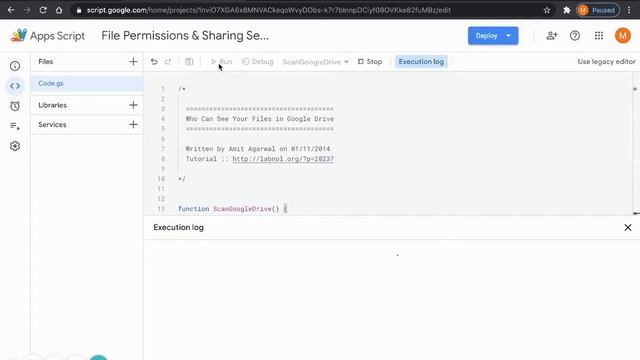The width and height of the screenshot is (640, 360).
Task: Click line number 13 in the gutter
Action: point(161,209)
